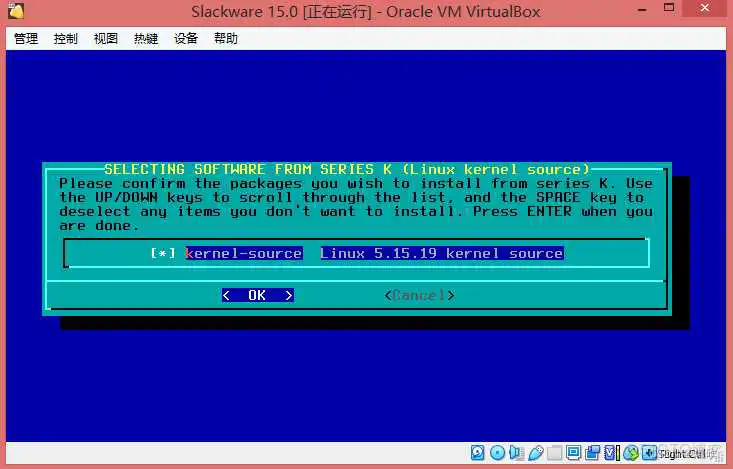Click the gray shared folders status icon

[x=554, y=453]
